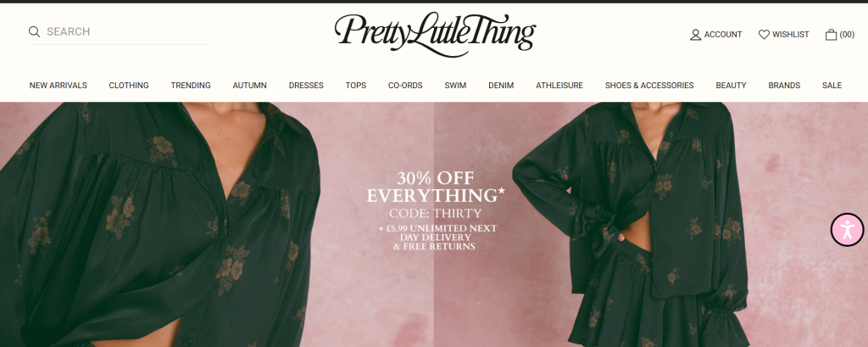
Task: Open the account user icon
Action: 695,35
